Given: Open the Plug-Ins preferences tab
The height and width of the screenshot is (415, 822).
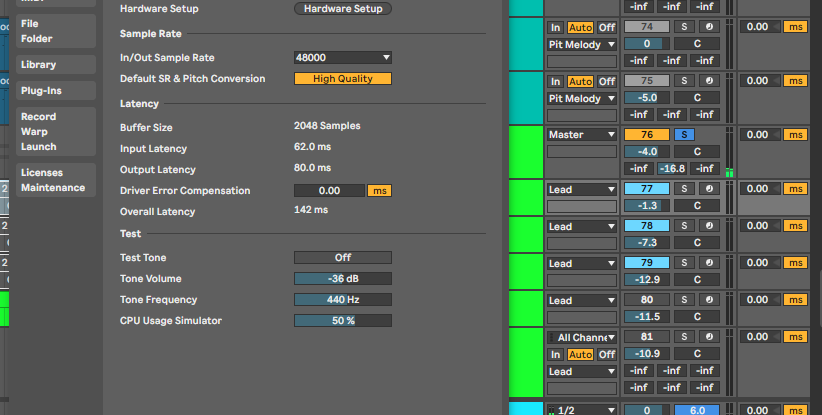Looking at the screenshot, I should point(41,91).
